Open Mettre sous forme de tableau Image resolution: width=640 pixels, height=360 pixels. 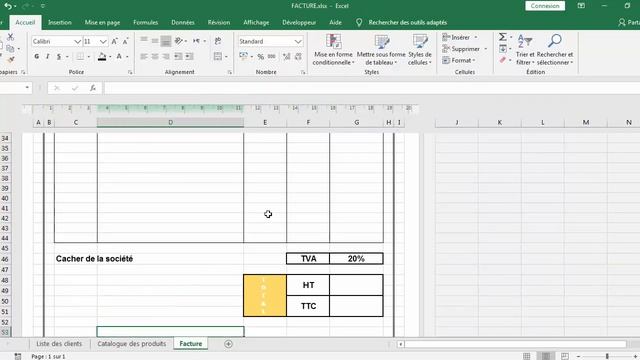coord(381,50)
